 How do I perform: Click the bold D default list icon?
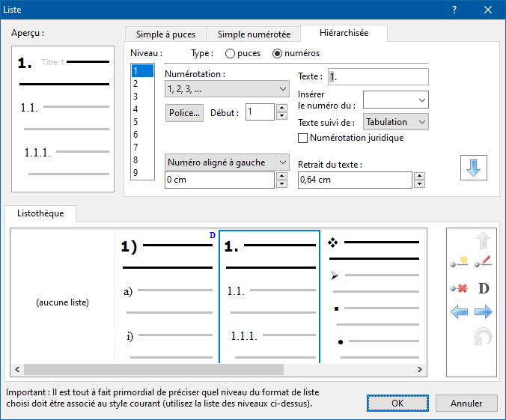click(484, 288)
